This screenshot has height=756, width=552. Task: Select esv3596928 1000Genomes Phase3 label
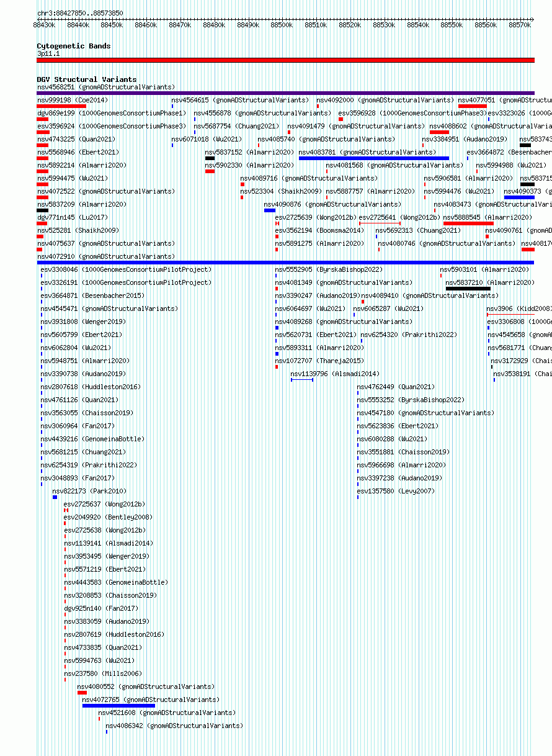pyautogui.click(x=413, y=113)
